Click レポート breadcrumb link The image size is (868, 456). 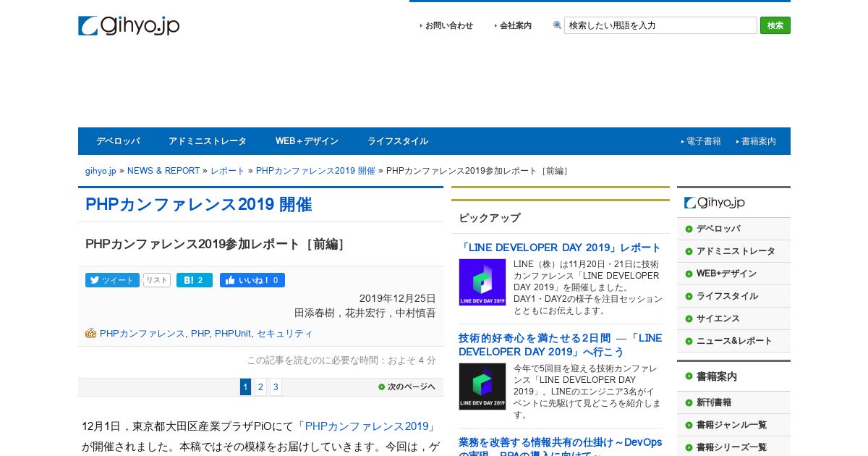click(x=228, y=171)
